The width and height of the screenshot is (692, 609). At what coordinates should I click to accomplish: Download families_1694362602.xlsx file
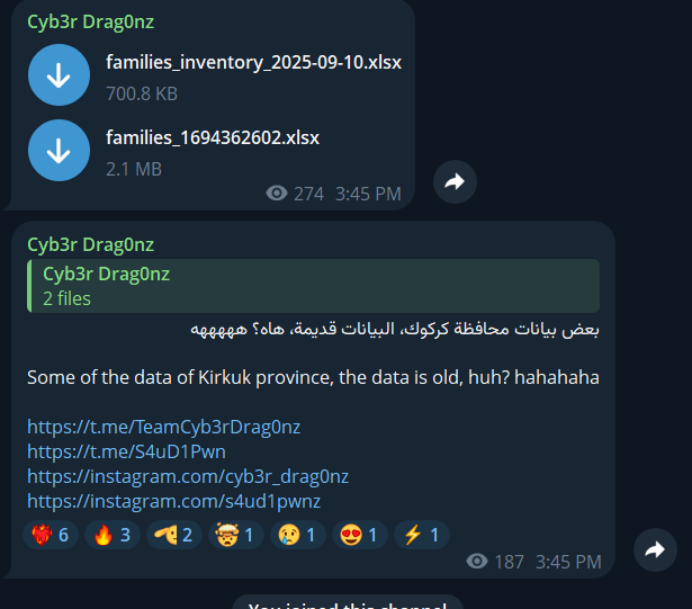pos(59,150)
